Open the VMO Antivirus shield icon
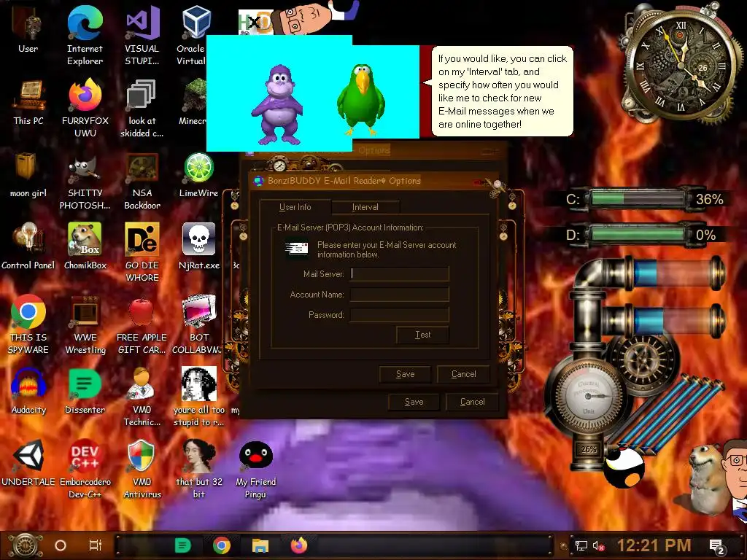The height and width of the screenshot is (560, 747). point(142,470)
